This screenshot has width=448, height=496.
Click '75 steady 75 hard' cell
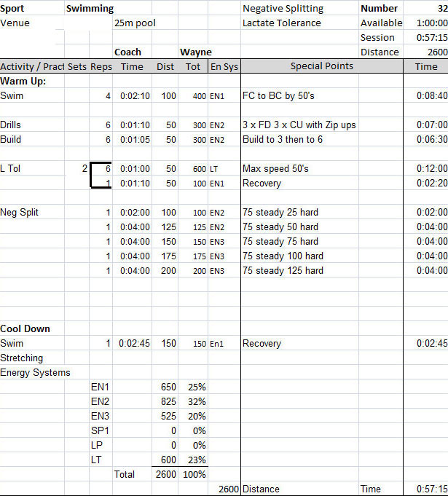click(x=280, y=241)
